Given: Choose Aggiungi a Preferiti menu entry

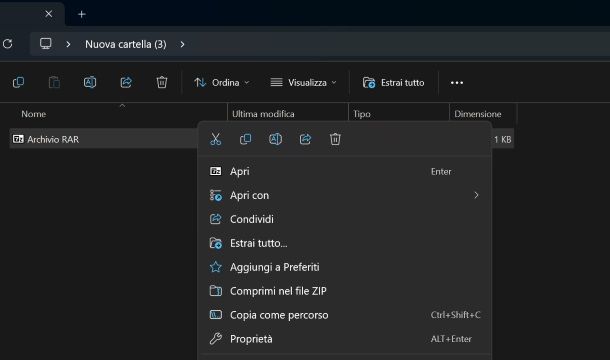Looking at the screenshot, I should tap(345, 267).
